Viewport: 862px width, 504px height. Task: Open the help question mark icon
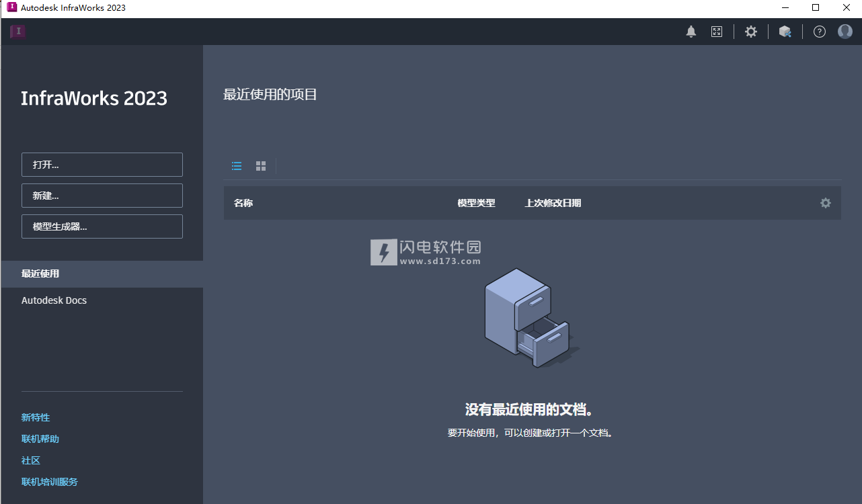click(x=819, y=32)
